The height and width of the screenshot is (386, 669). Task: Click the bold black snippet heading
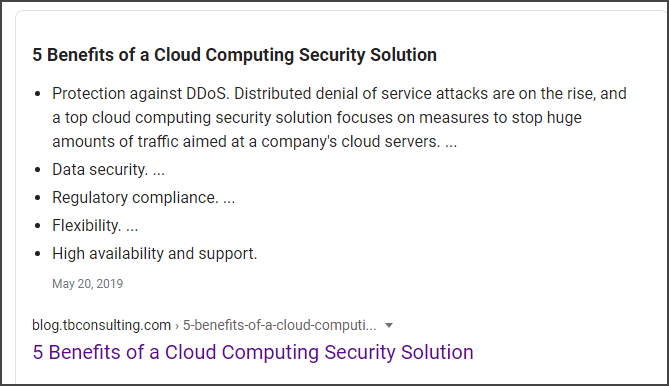tap(235, 55)
